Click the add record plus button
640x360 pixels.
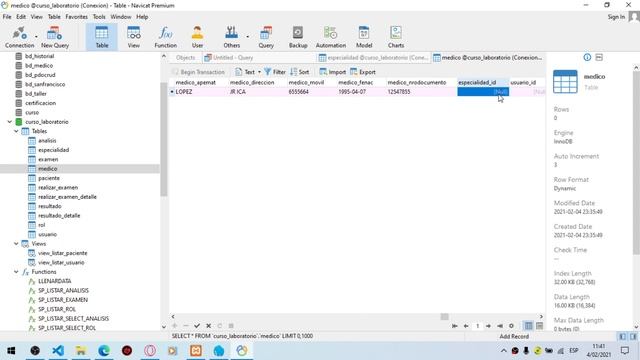[175, 326]
